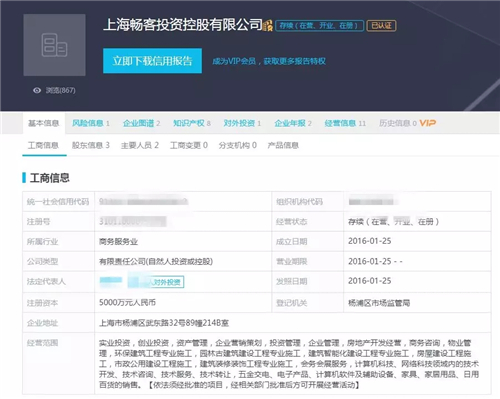The height and width of the screenshot is (399, 500).
Task: Open the 企业年报 tab
Action: [293, 123]
